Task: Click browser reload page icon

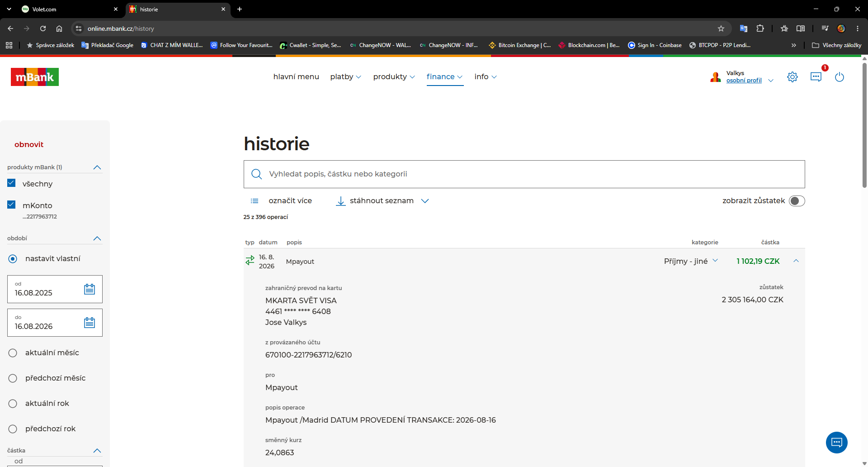Action: point(43,29)
